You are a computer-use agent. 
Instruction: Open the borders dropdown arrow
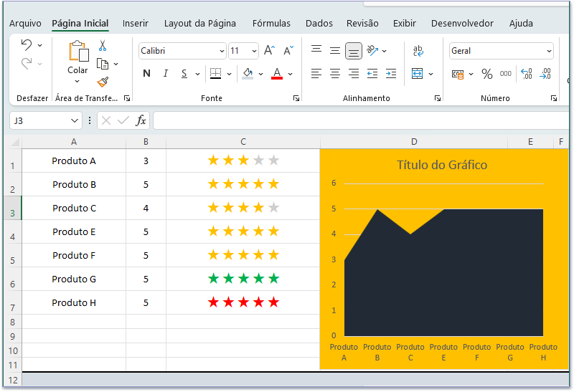[229, 75]
